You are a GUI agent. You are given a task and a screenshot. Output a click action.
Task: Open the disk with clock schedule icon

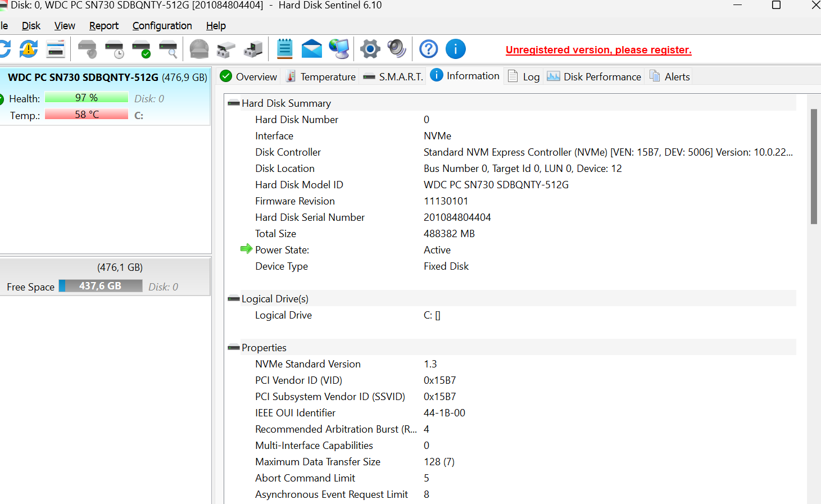point(114,49)
